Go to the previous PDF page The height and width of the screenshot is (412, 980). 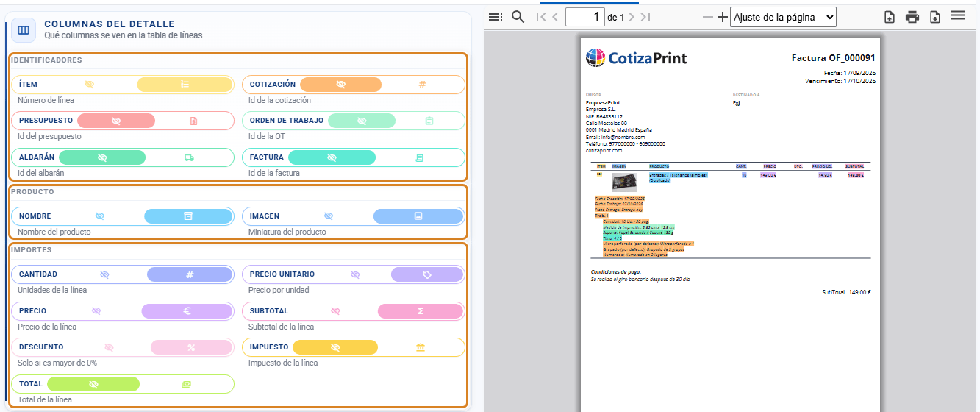tap(555, 17)
